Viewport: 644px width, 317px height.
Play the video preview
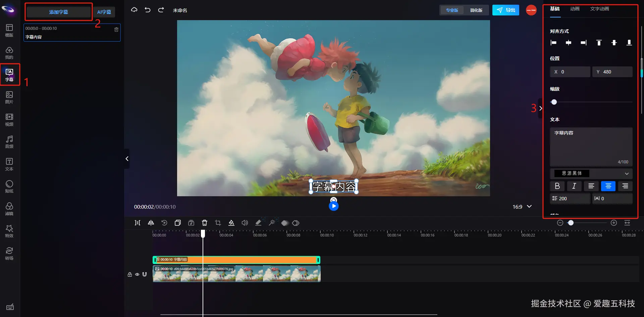[333, 206]
